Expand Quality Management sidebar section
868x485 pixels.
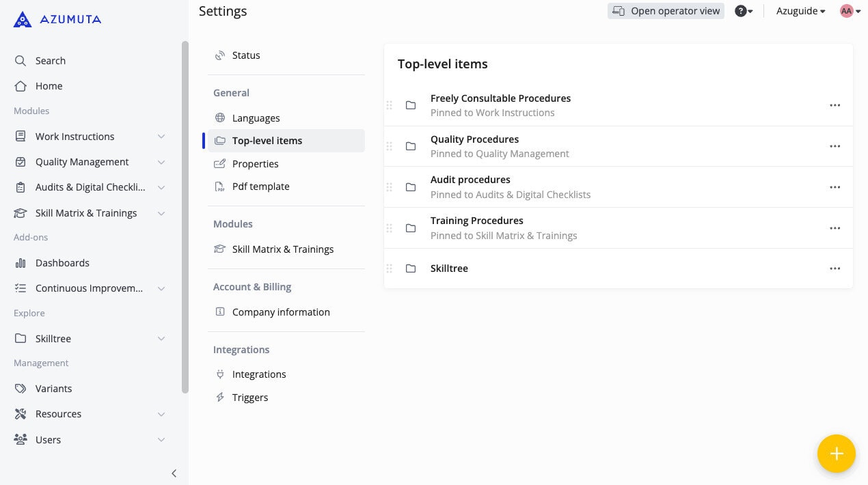tap(161, 162)
